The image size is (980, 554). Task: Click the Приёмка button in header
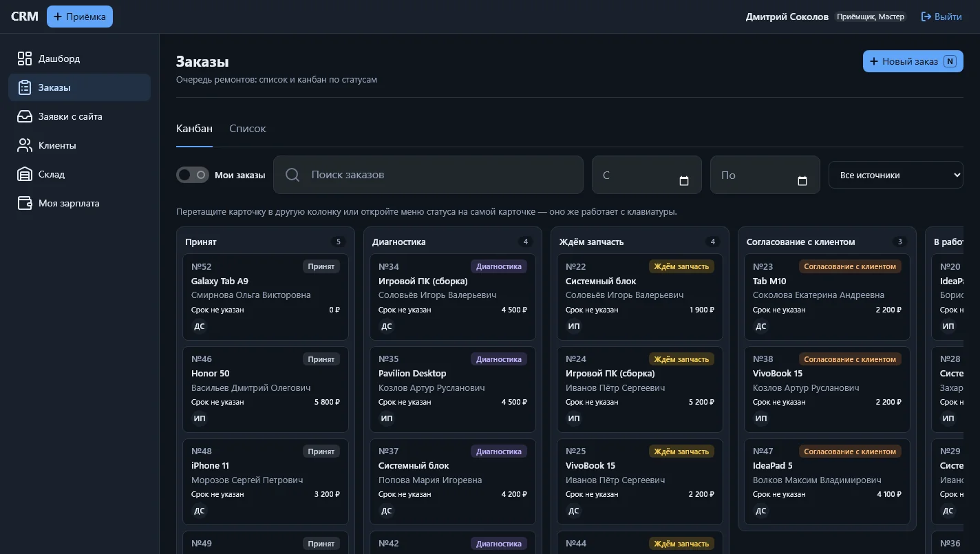click(x=80, y=17)
